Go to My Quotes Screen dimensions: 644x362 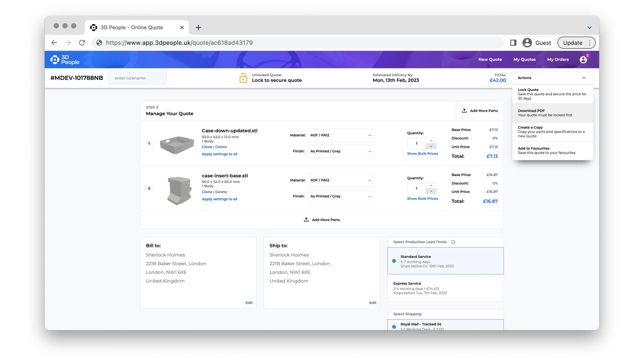pos(524,59)
